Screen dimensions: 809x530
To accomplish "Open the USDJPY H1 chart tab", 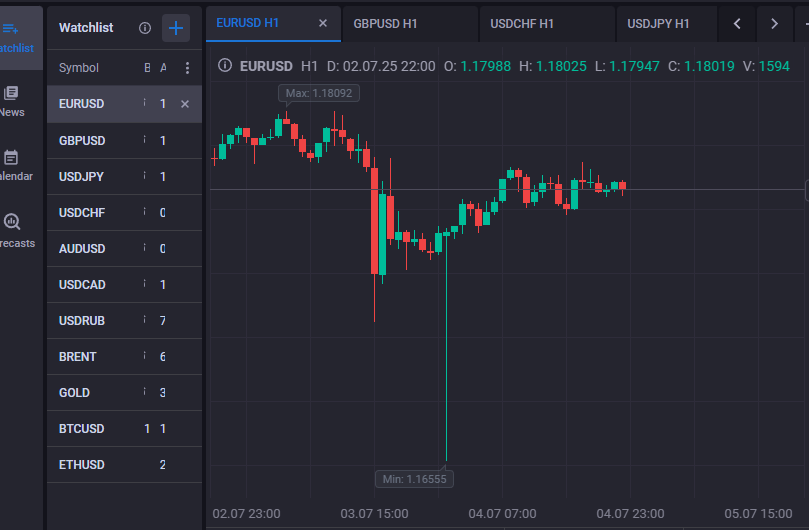I will pos(658,23).
